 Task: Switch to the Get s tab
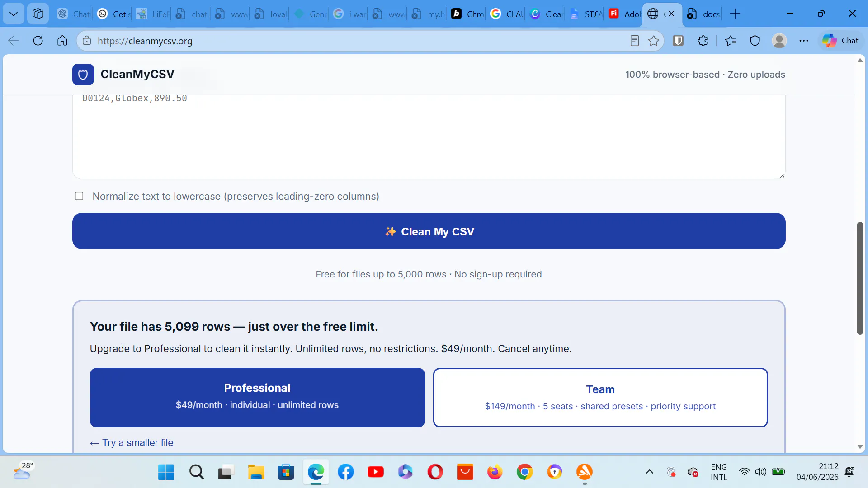coord(113,14)
